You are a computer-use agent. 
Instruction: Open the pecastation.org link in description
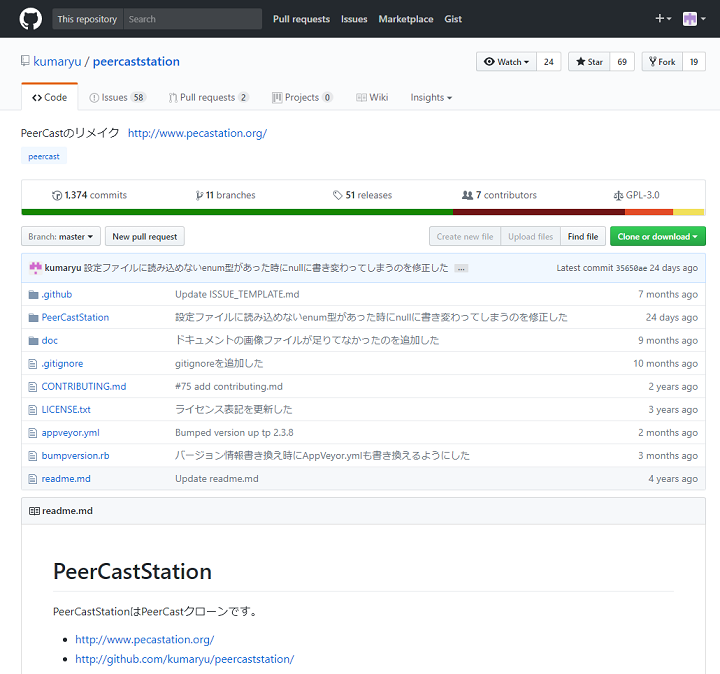pos(197,133)
